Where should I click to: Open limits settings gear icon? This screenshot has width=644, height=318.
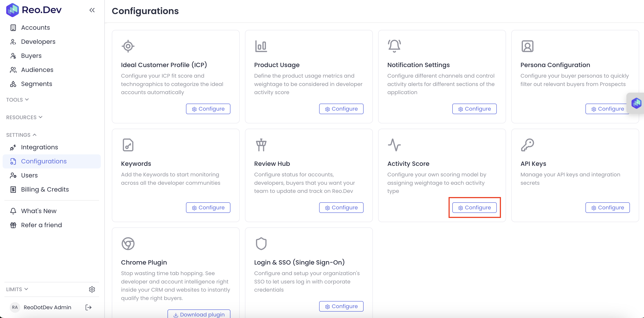pyautogui.click(x=92, y=289)
